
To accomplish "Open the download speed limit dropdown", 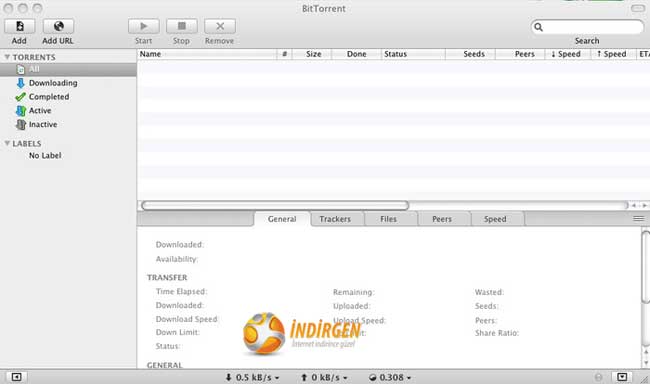I will pyautogui.click(x=252, y=377).
